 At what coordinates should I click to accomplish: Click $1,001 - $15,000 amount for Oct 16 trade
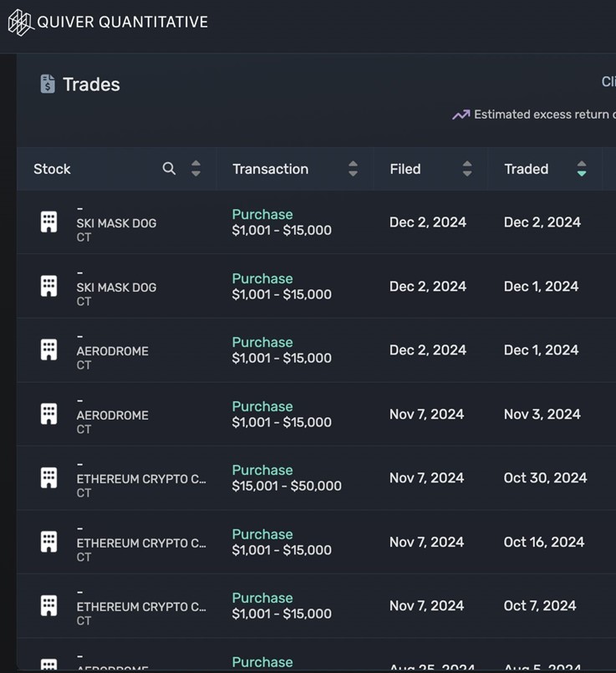[282, 550]
